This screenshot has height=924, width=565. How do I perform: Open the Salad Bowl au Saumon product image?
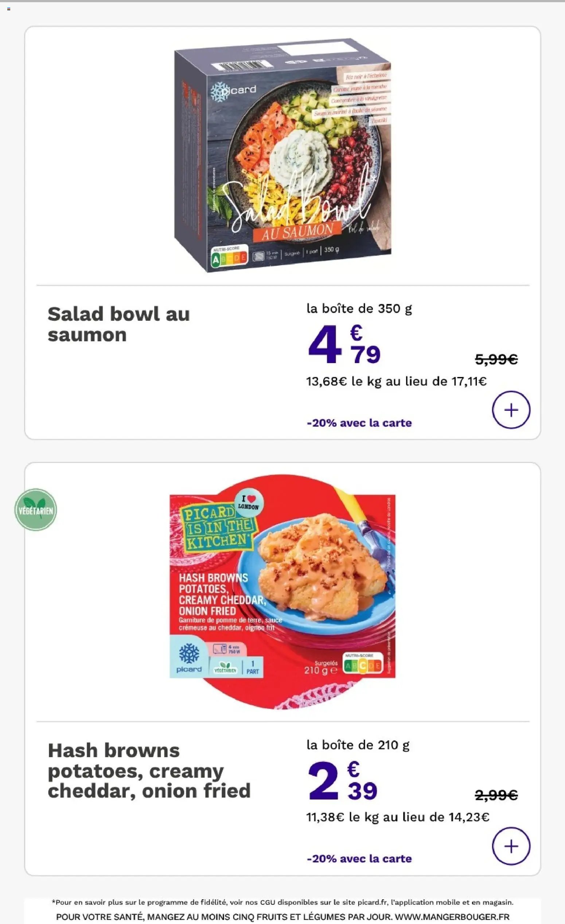coord(283,155)
